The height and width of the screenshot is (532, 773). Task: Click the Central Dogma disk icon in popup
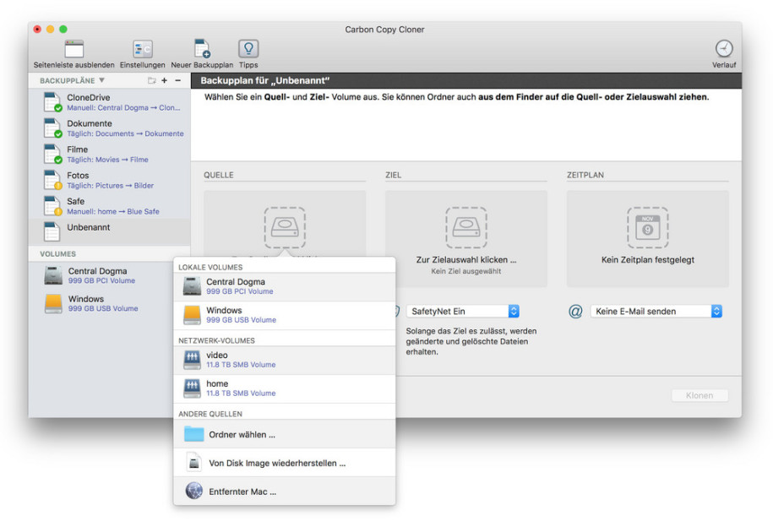[192, 286]
